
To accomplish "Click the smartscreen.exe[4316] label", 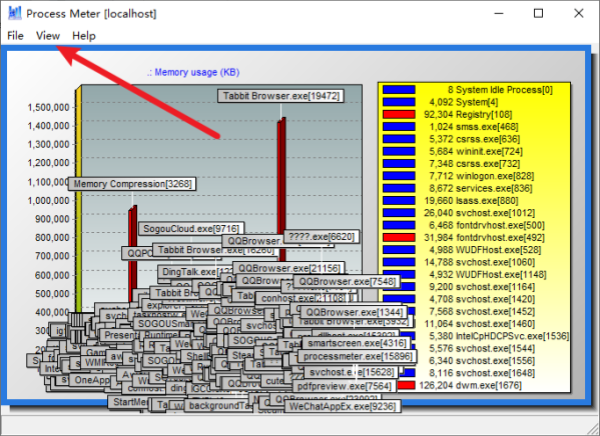I will point(357,343).
